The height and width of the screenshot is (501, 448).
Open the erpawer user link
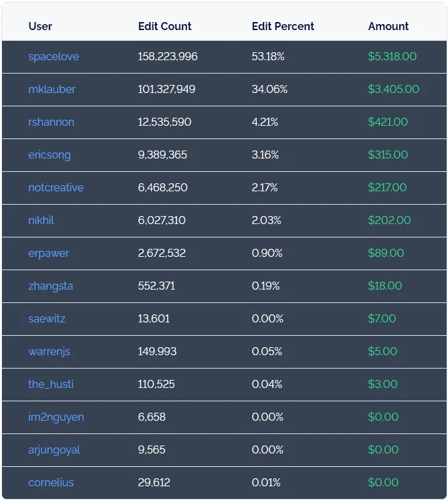[x=48, y=254]
